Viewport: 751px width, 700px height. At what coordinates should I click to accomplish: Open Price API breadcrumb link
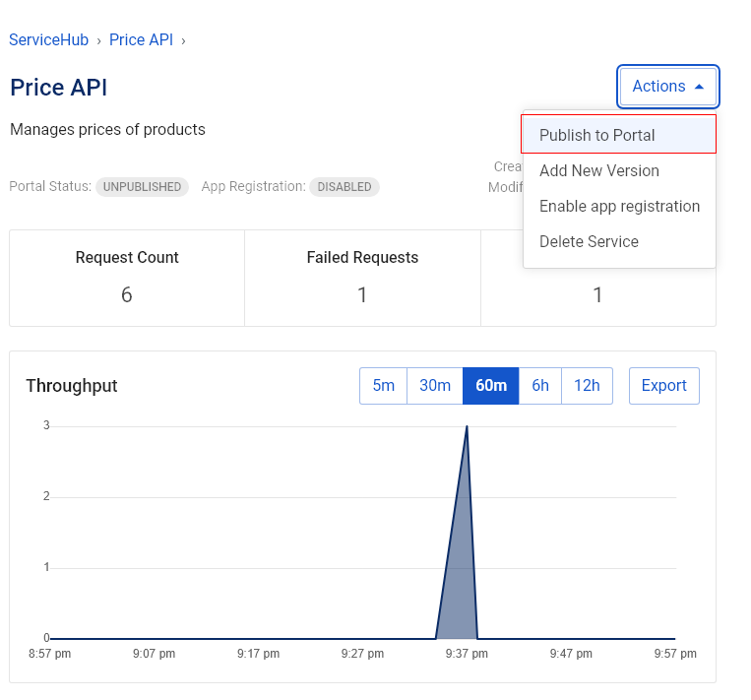click(141, 39)
